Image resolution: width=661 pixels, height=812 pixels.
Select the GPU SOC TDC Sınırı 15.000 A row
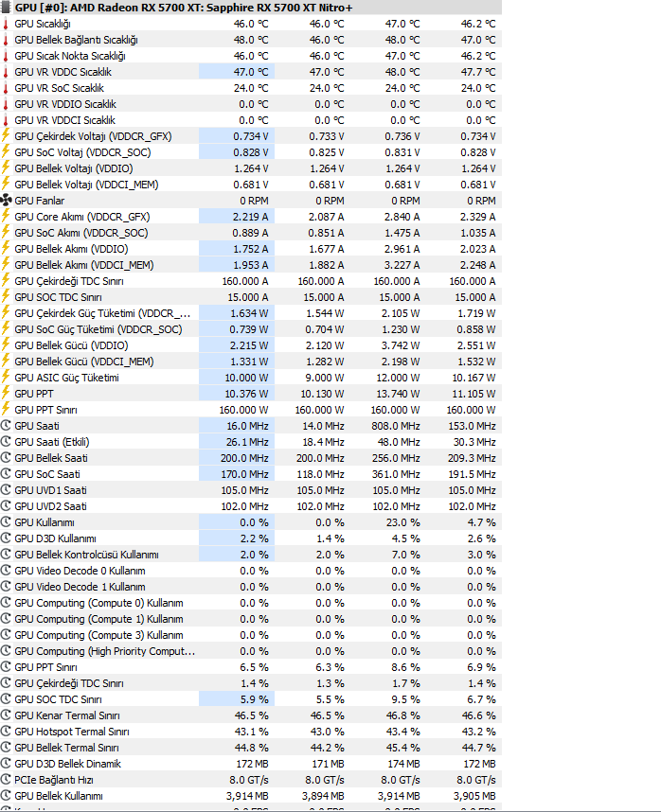coord(251,297)
